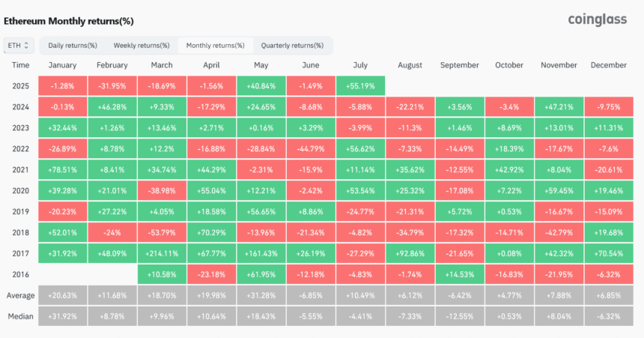Open the ETH coin selector dropdown
The width and height of the screenshot is (644, 338).
tap(19, 46)
